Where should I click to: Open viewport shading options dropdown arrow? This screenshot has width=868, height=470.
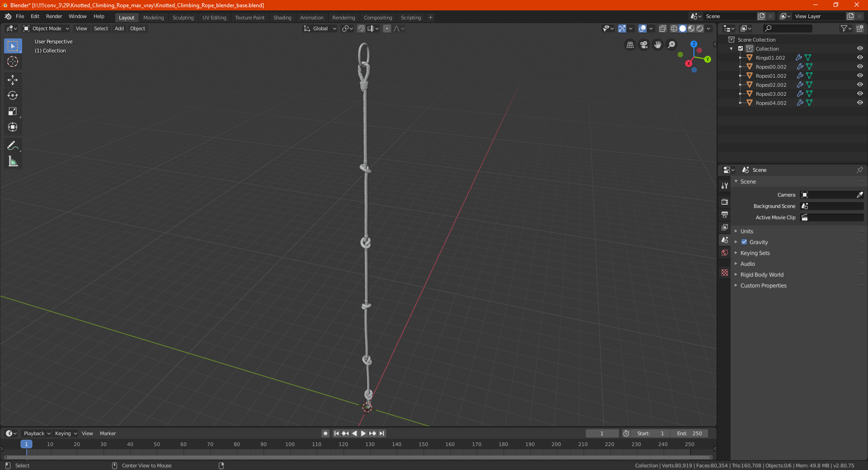click(x=709, y=28)
